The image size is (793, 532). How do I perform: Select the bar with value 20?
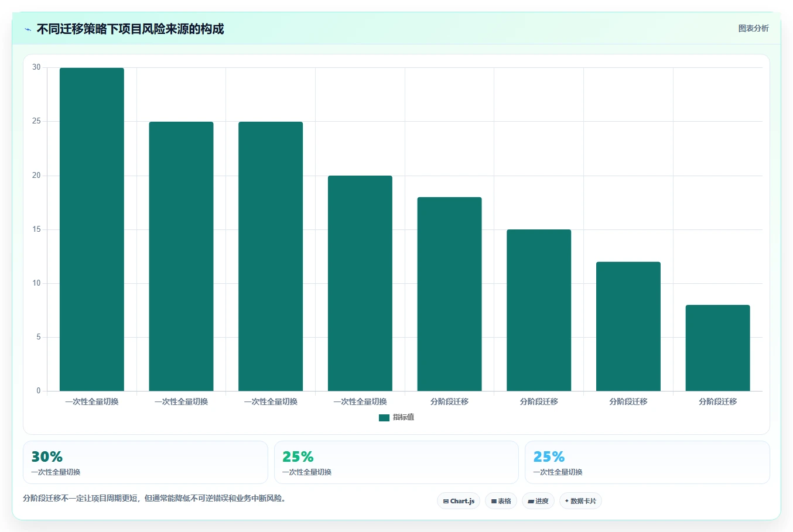(360, 283)
